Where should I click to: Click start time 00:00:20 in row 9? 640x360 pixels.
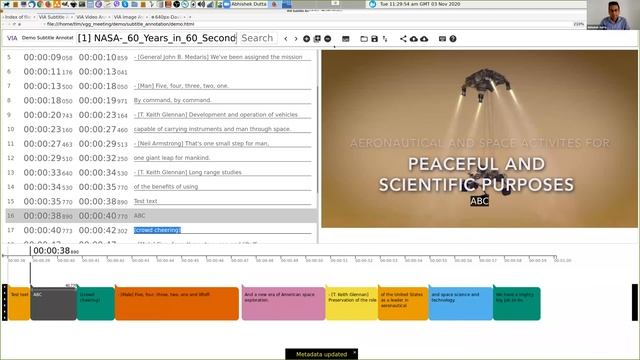(x=48, y=115)
